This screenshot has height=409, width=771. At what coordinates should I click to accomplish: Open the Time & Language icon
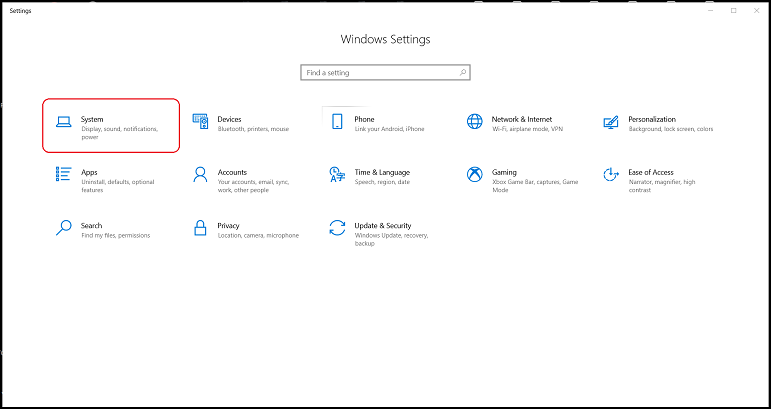click(337, 175)
